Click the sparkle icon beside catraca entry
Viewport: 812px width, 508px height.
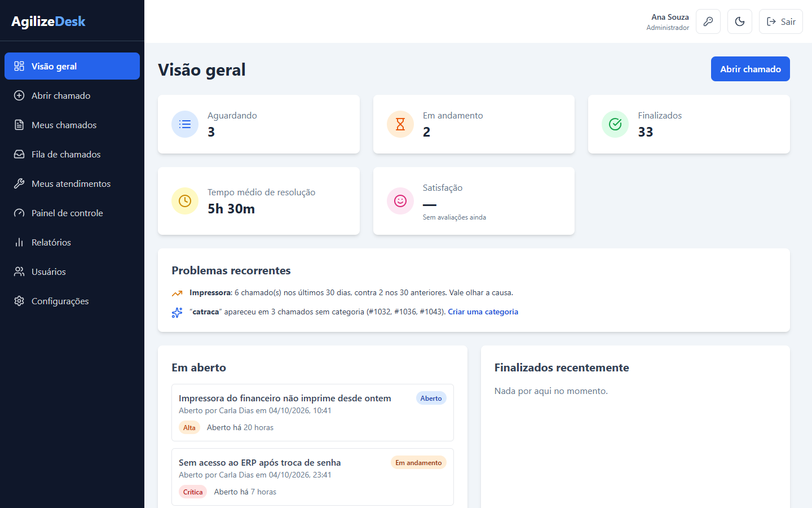(x=177, y=312)
